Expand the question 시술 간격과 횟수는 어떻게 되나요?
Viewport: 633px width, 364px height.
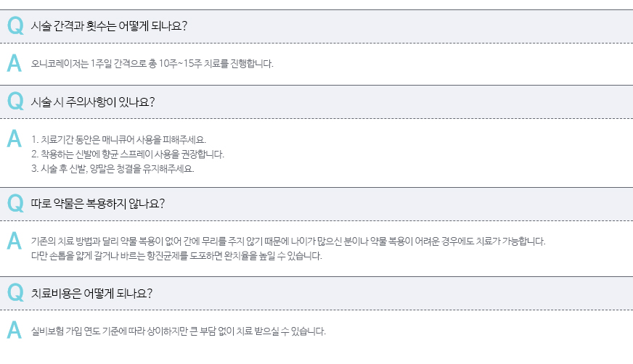coord(110,26)
